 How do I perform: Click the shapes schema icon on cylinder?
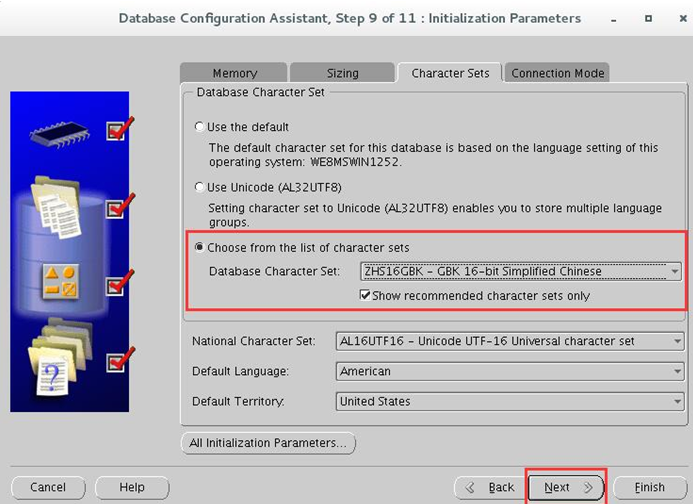(61, 282)
